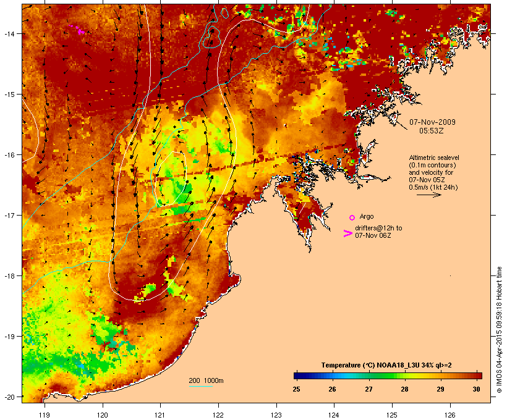Click the (0.1m contours) legend text

[x=432, y=165]
